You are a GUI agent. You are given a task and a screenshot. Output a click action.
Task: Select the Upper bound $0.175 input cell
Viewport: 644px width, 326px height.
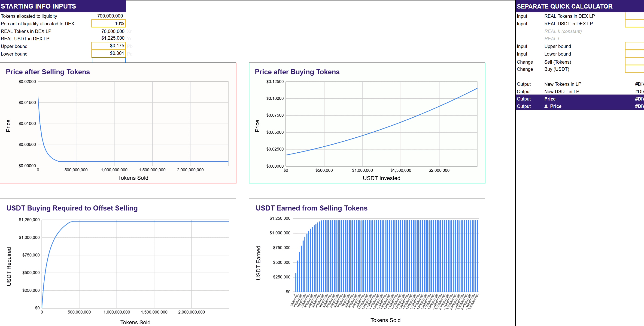tap(109, 46)
